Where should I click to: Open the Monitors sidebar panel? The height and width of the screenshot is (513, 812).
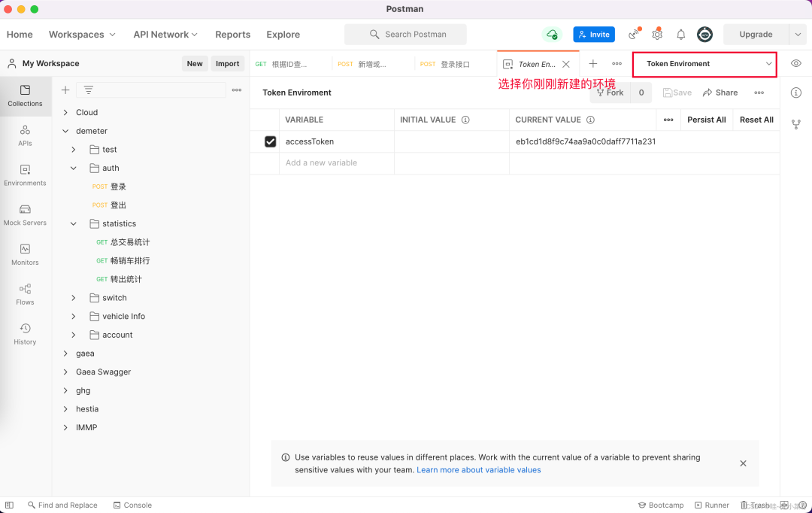pos(25,255)
